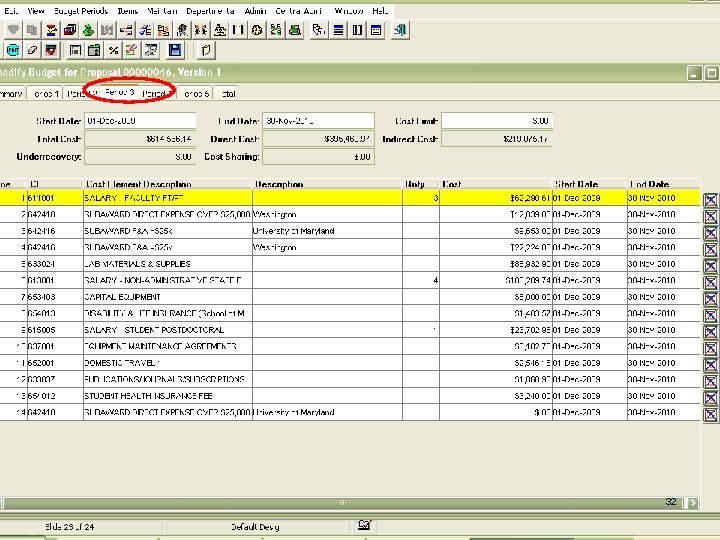
Task: Open the View menu
Action: click(x=36, y=11)
